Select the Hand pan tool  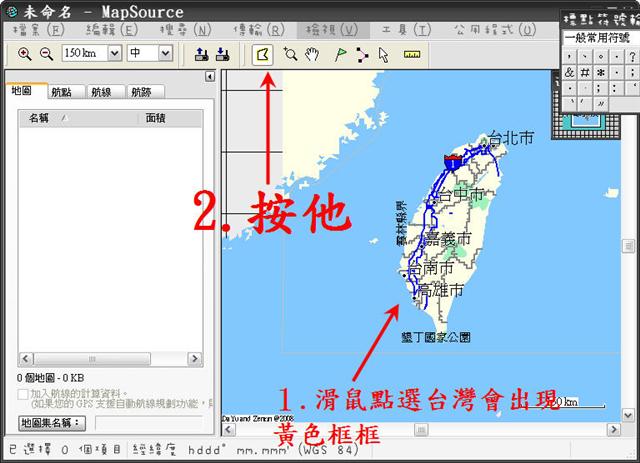click(x=312, y=54)
